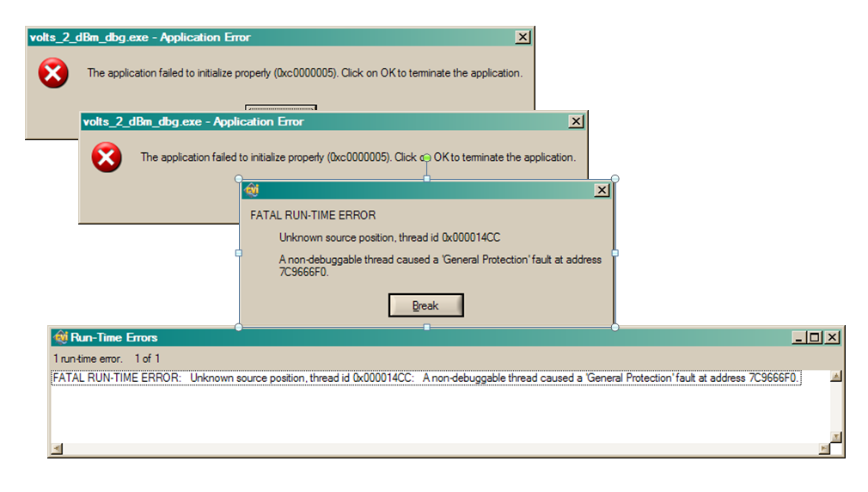Image resolution: width=868 pixels, height=492 pixels.
Task: Close the FATAL RUN-TIME ERROR dialog
Action: (602, 190)
